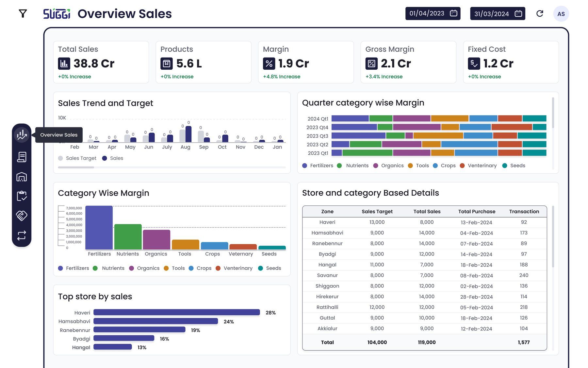The width and height of the screenshot is (588, 368).
Task: Sort table by Transaction header
Action: [x=524, y=212]
